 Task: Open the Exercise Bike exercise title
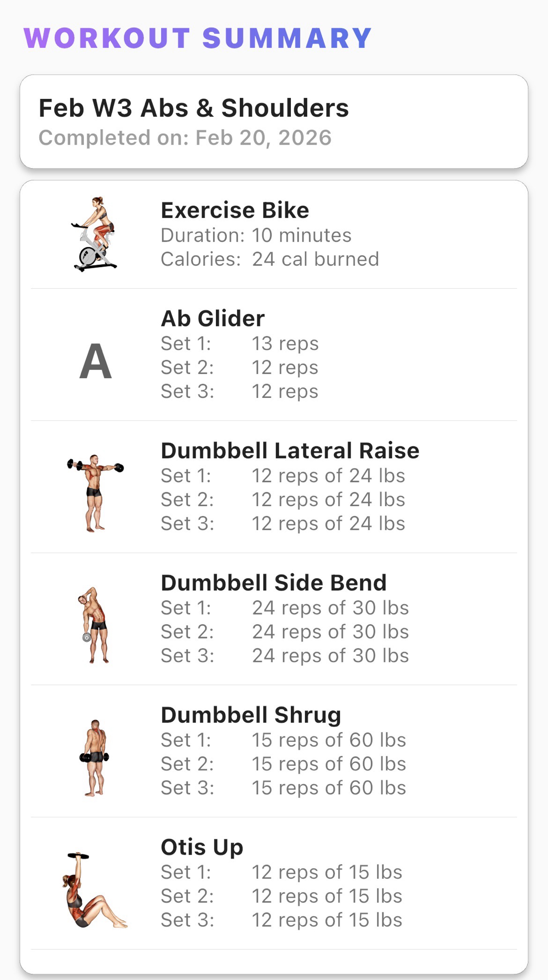[235, 210]
